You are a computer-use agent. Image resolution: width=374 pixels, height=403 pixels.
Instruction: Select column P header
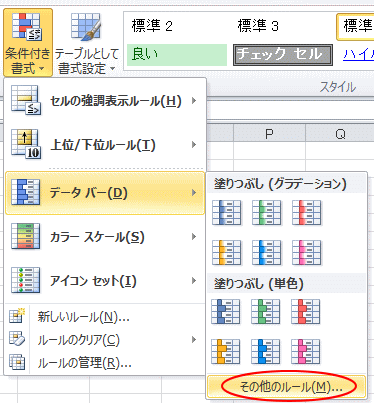coord(269,134)
